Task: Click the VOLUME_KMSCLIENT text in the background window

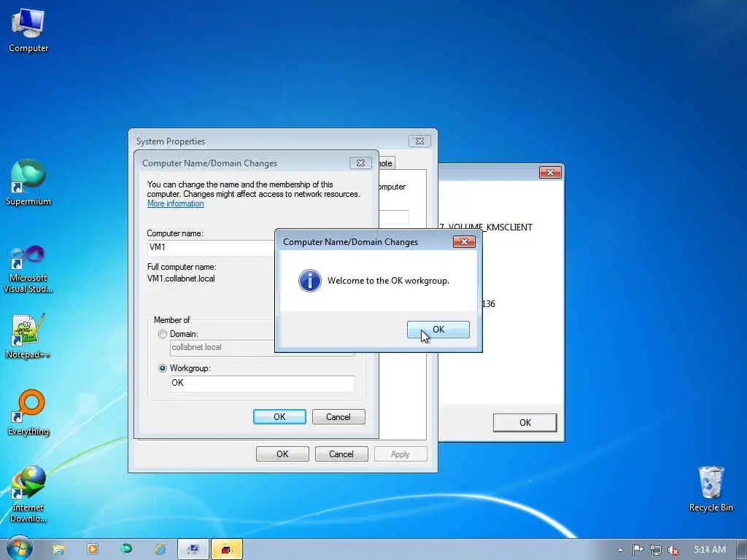Action: pyautogui.click(x=490, y=227)
